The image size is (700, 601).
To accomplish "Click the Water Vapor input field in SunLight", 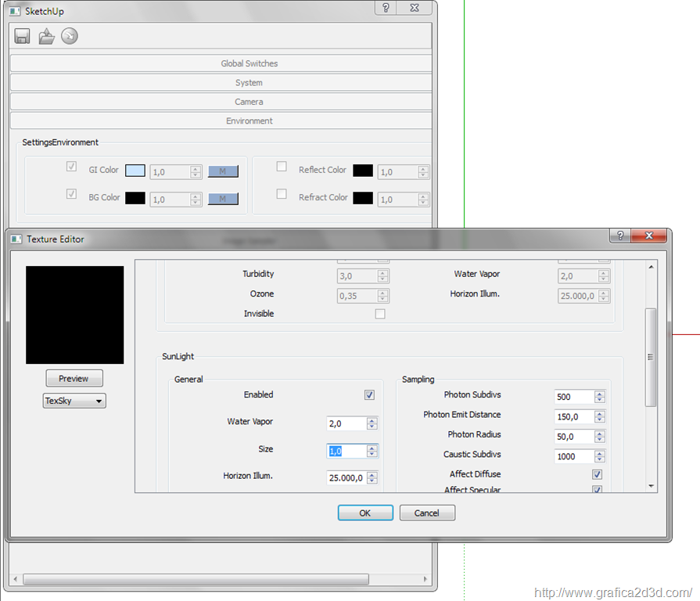I will [346, 423].
